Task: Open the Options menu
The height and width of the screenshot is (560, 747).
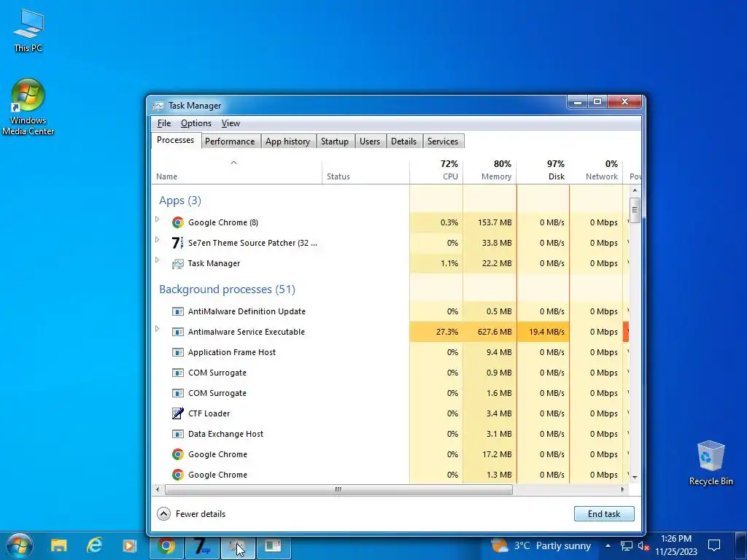Action: point(196,123)
